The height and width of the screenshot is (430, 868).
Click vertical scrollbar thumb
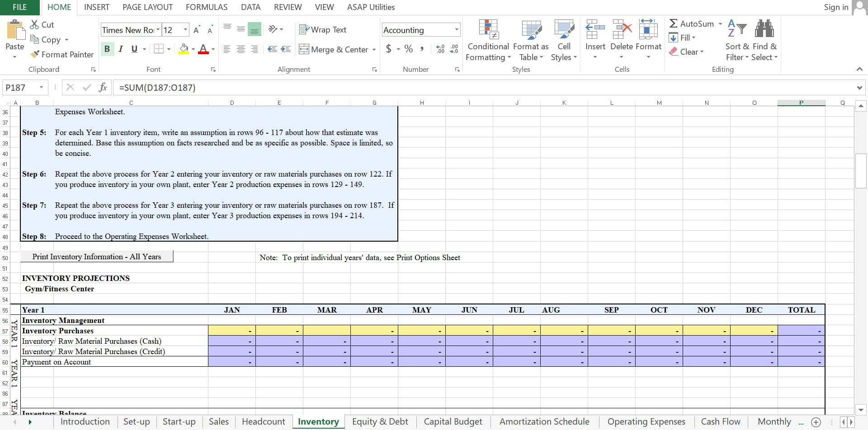(861, 171)
